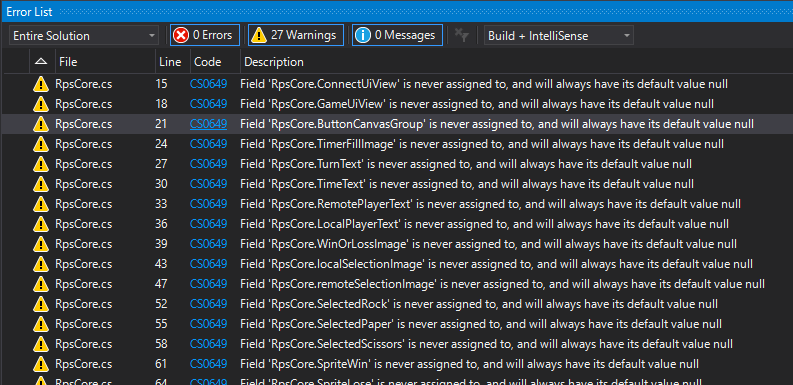Screen dimensions: 793x385
Task: Click warning icon on line 47 row
Action: pyautogui.click(x=41, y=284)
